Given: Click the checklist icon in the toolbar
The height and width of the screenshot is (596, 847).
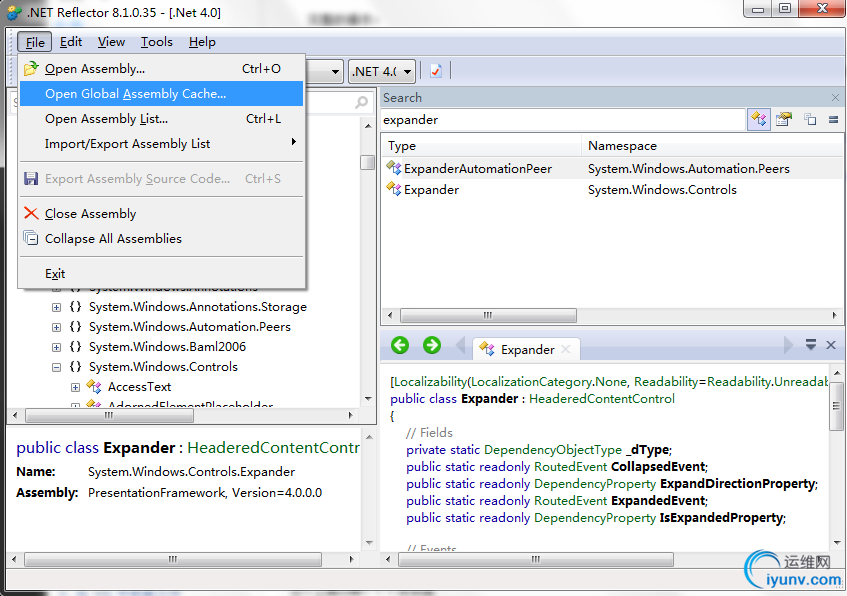Looking at the screenshot, I should (436, 71).
